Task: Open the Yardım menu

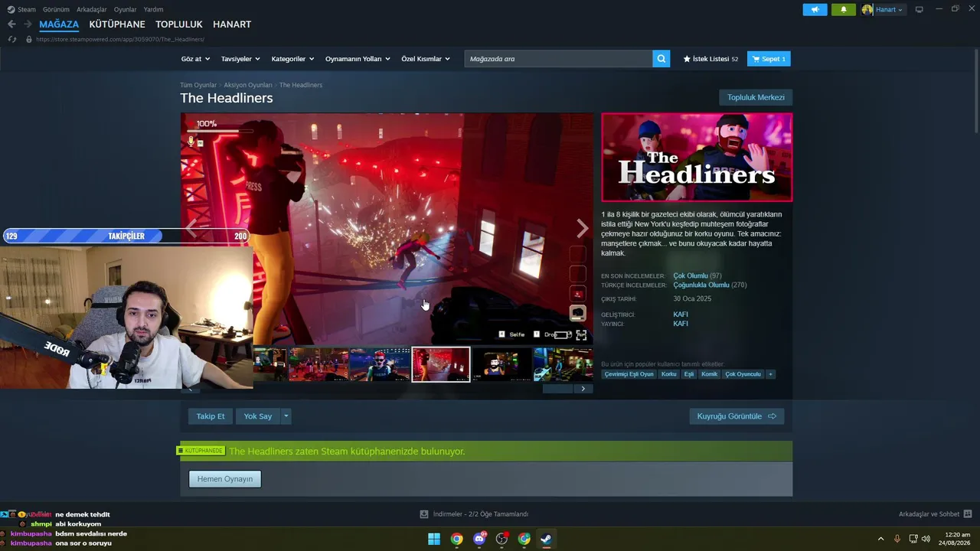Action: click(153, 9)
